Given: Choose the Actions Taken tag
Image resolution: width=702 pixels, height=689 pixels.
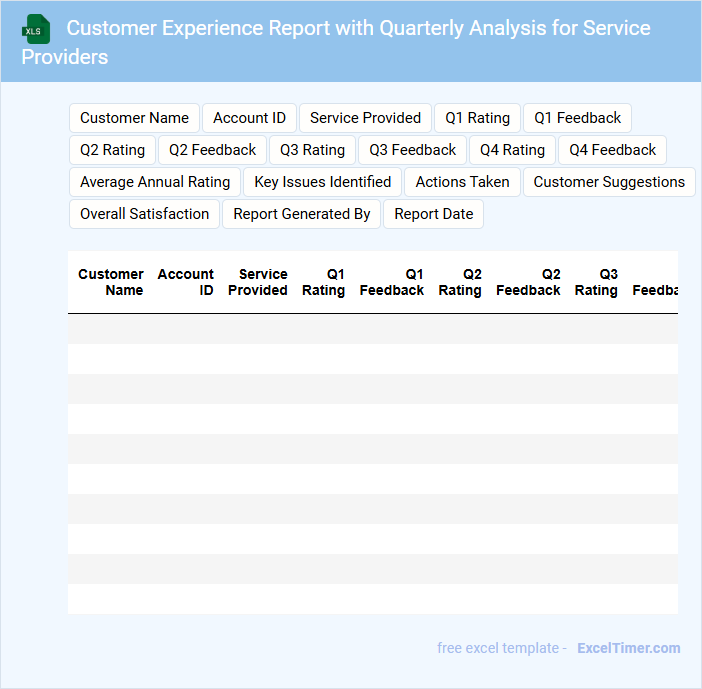Looking at the screenshot, I should [462, 182].
